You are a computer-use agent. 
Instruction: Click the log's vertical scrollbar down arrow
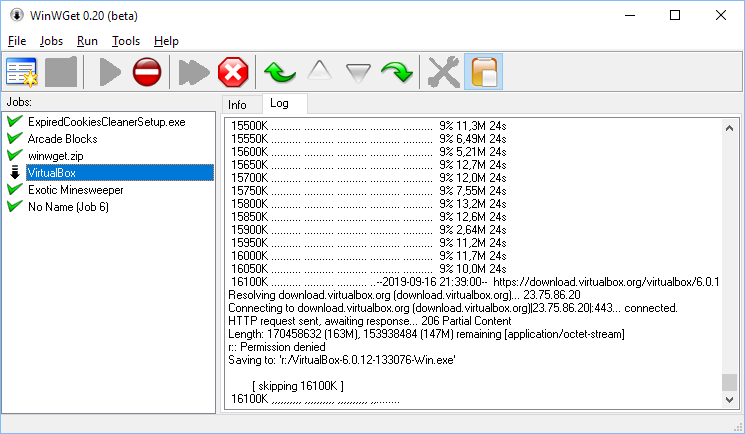[729, 399]
